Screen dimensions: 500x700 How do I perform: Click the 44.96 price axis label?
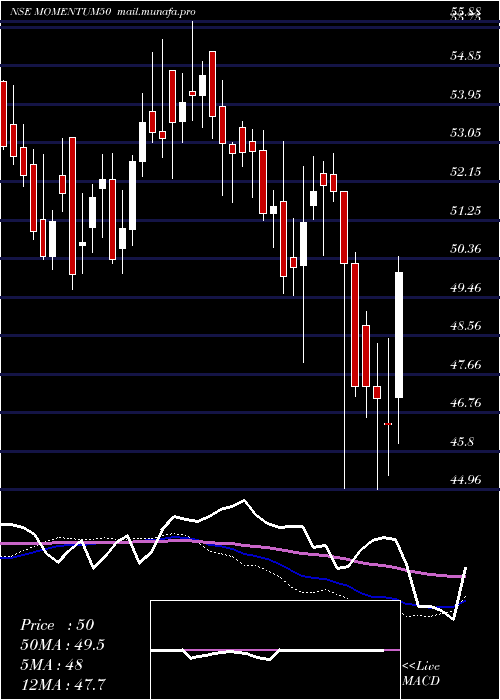[x=466, y=480]
